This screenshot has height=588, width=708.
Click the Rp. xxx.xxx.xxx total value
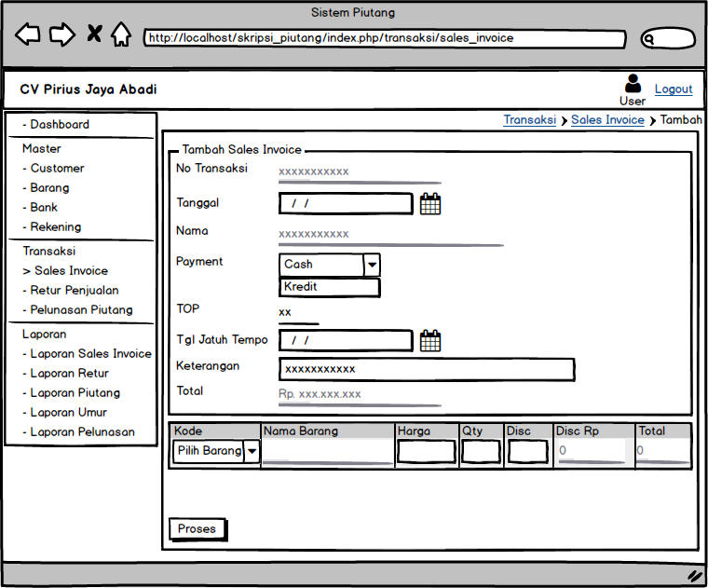tap(320, 394)
